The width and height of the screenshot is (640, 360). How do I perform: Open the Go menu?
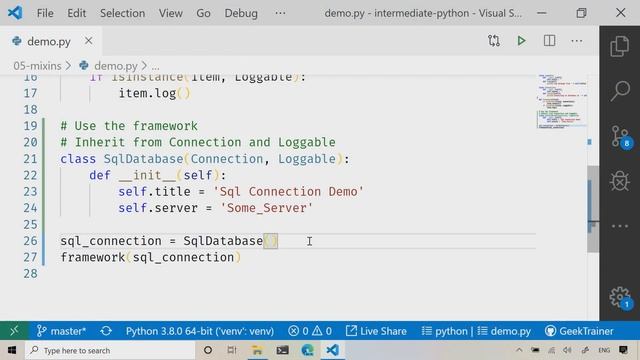pyautogui.click(x=203, y=13)
